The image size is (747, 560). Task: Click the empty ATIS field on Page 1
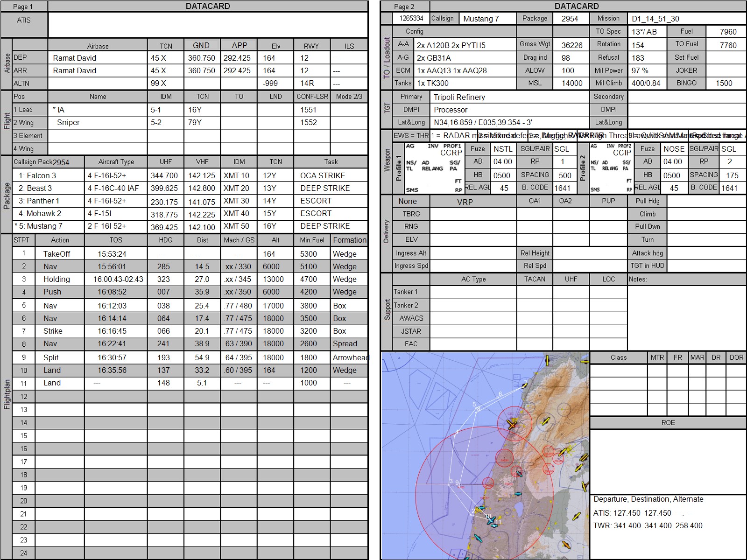(208, 25)
